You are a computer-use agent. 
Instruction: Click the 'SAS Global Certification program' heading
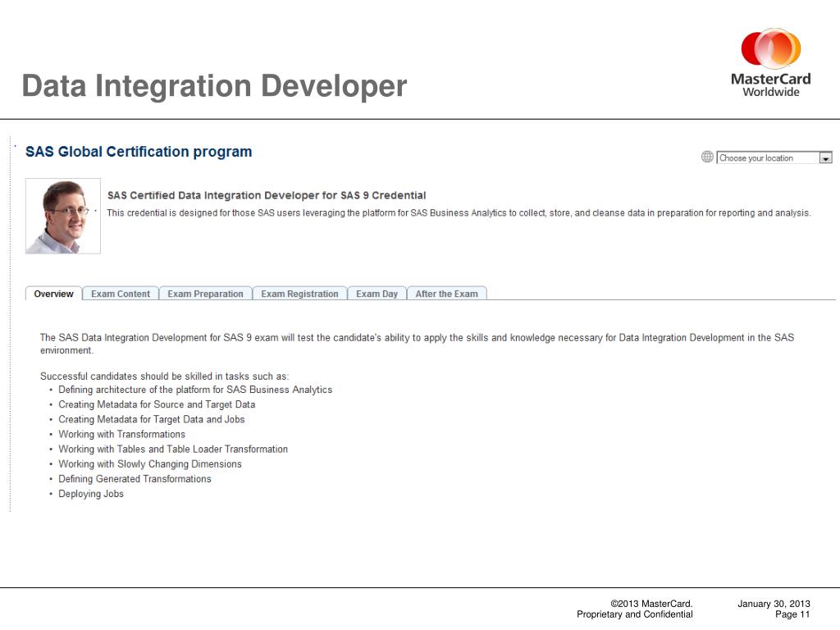click(139, 152)
